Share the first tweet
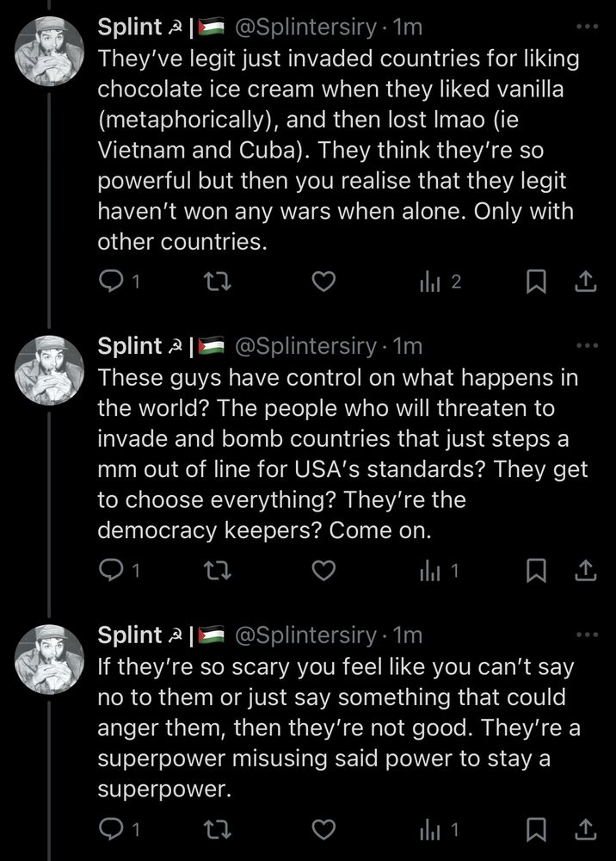The width and height of the screenshot is (616, 861). [585, 282]
